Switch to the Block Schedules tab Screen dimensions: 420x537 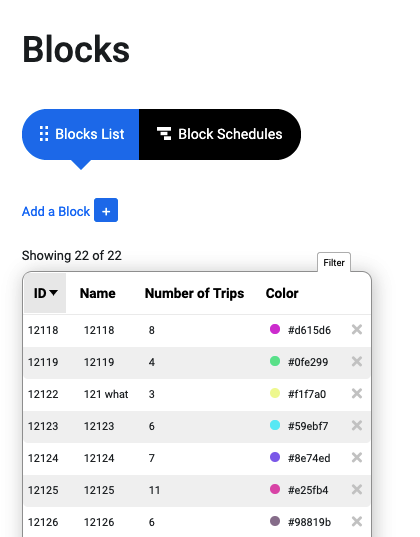click(x=220, y=134)
